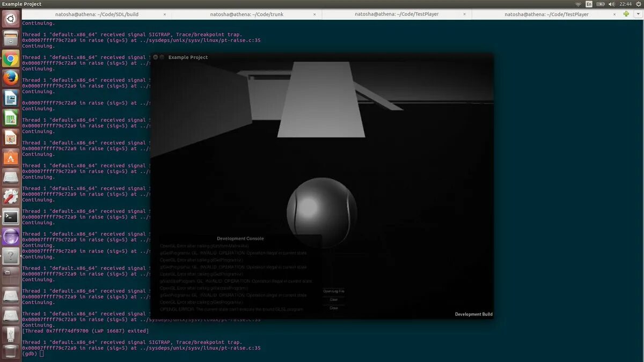Open the terminal tab list dropdown arrow

(637, 14)
